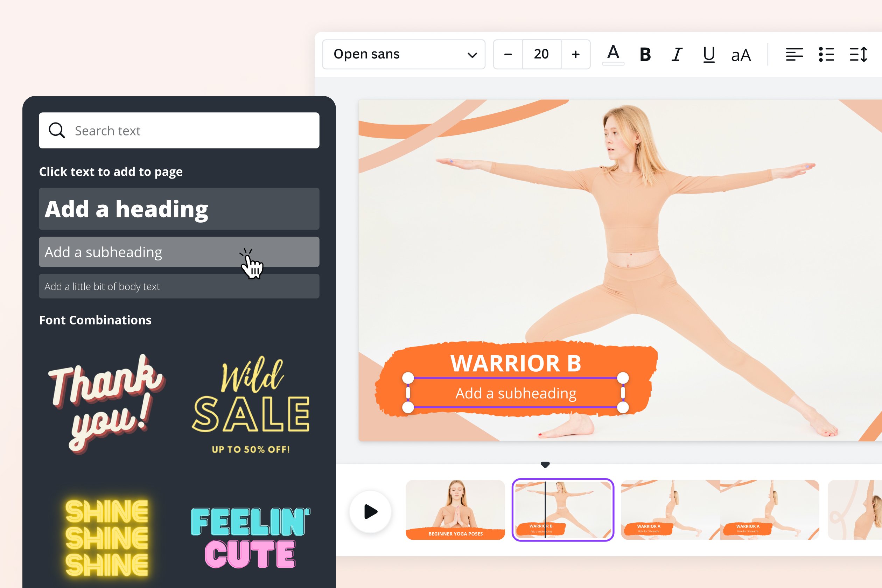
Task: Click the Underline formatting icon
Action: click(707, 54)
